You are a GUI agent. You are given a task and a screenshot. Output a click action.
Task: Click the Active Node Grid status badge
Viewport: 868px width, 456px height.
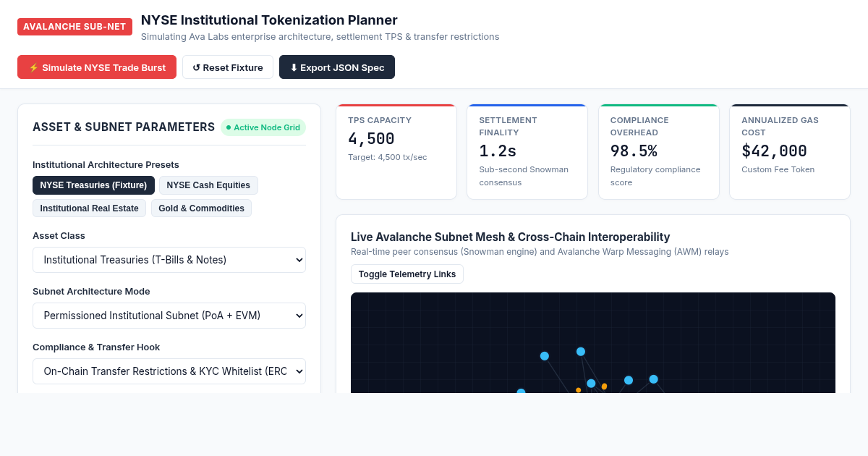(x=263, y=127)
